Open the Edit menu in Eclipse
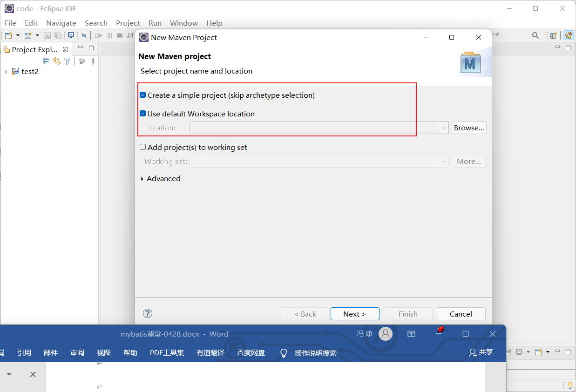This screenshot has width=576, height=392. [x=31, y=23]
